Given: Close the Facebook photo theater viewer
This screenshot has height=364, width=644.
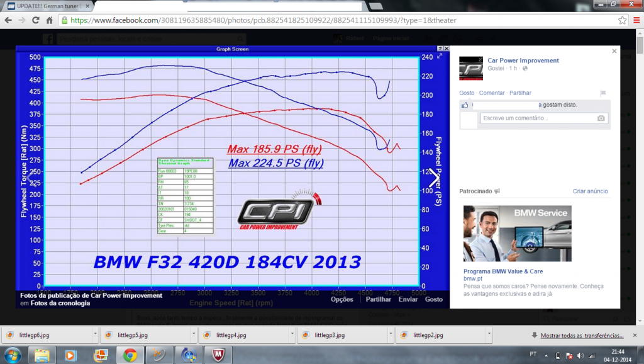Looking at the screenshot, I should click(x=614, y=51).
